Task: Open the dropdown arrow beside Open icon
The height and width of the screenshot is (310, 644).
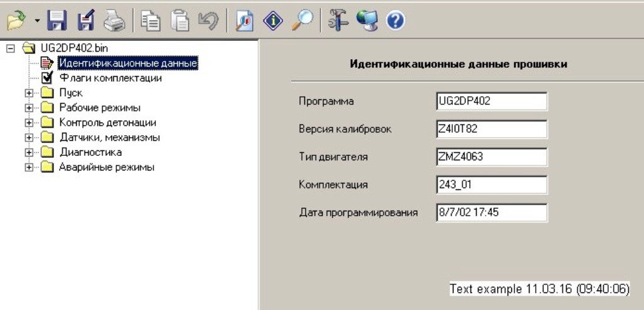Action: point(37,21)
